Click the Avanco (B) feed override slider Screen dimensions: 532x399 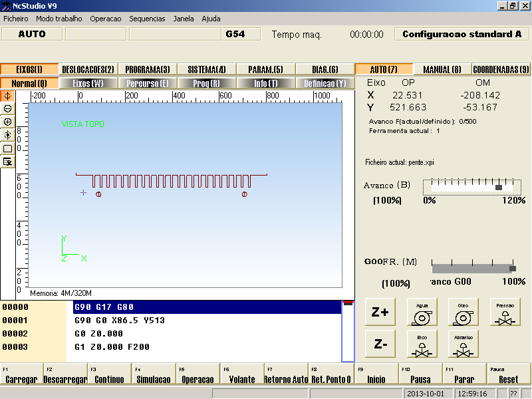(x=474, y=188)
